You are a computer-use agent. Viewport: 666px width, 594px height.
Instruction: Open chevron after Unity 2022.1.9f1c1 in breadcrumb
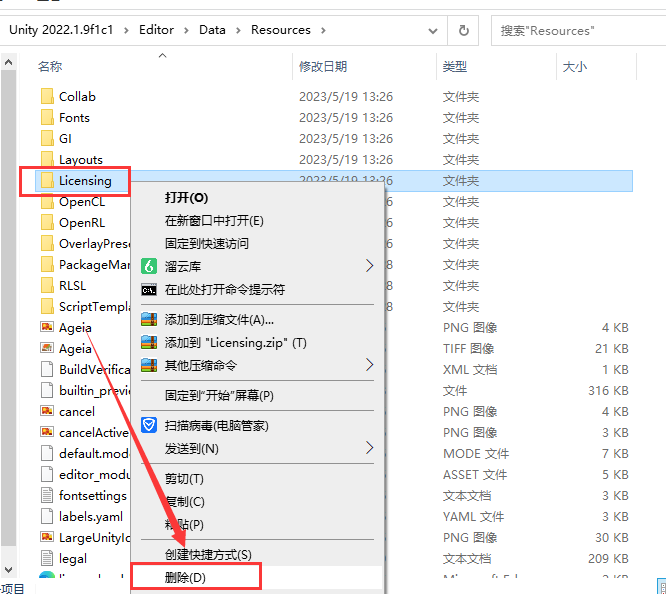pos(126,31)
